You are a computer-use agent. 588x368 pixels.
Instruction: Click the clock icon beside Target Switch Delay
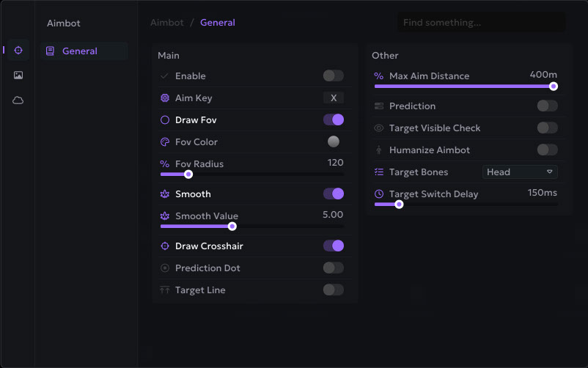tap(379, 194)
